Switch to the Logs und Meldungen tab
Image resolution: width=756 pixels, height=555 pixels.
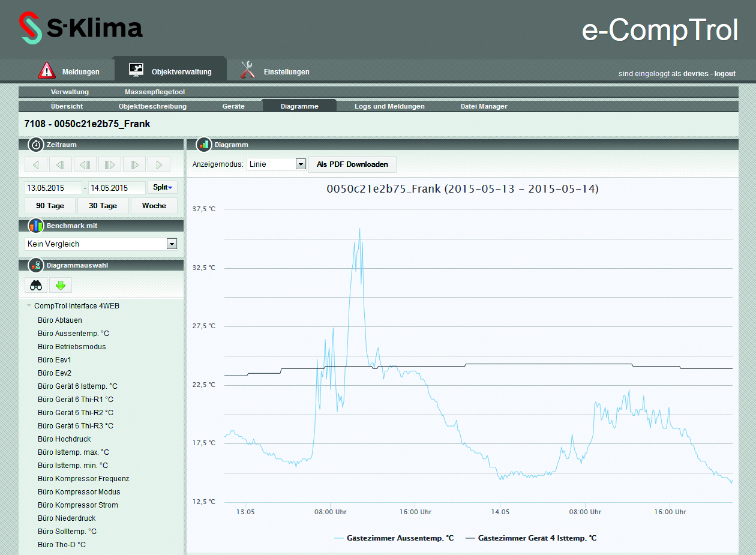pyautogui.click(x=389, y=106)
